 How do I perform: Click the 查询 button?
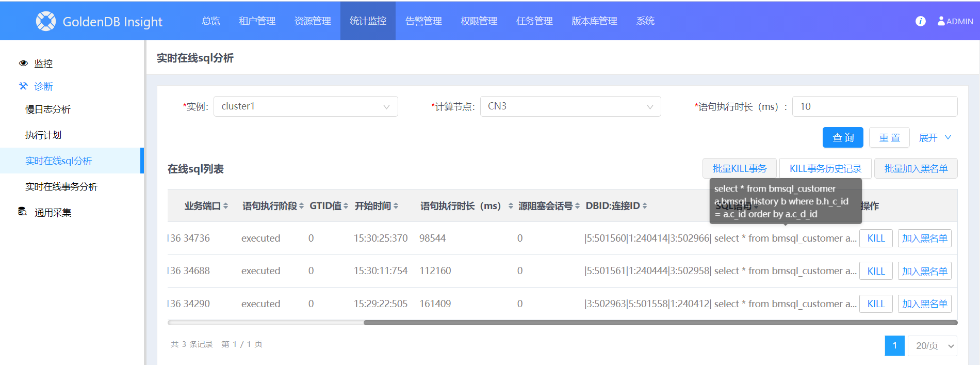(843, 137)
